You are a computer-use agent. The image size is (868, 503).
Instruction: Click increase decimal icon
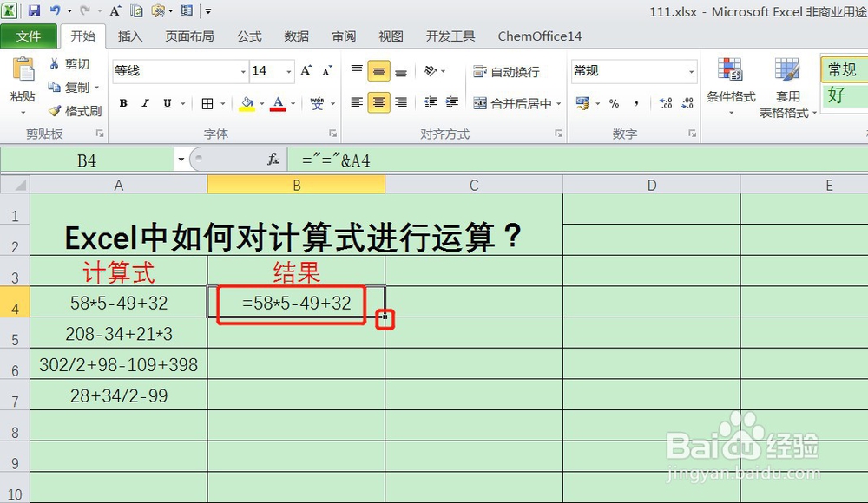point(666,103)
